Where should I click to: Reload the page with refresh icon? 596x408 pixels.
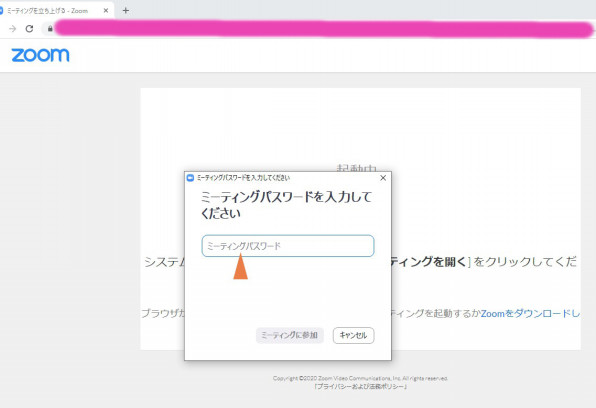coord(29,29)
